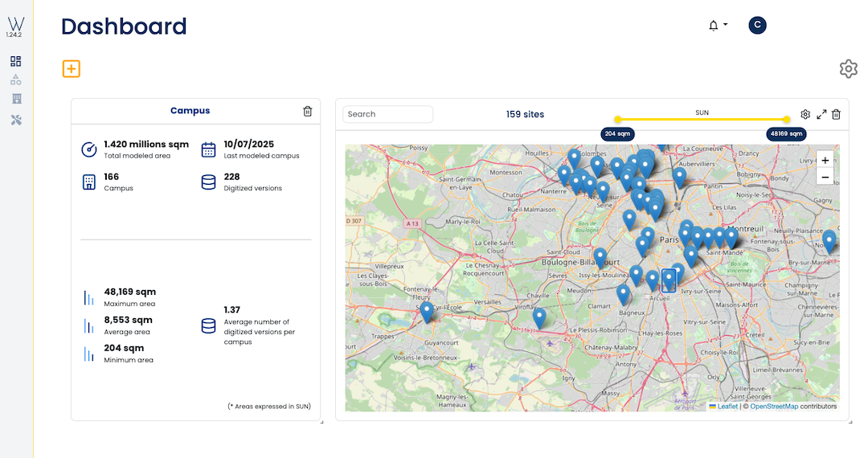Open the building icon in left sidebar
This screenshot has width=868, height=458.
[16, 100]
